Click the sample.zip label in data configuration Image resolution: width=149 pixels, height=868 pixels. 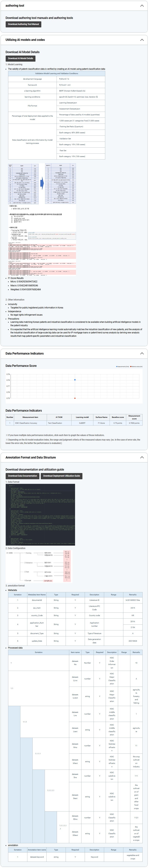click(x=48, y=581)
